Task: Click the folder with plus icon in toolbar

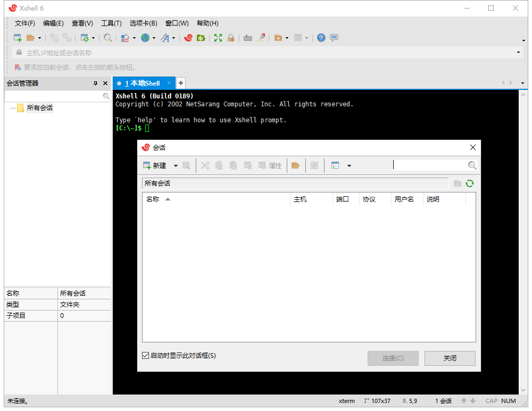Action: [278, 38]
